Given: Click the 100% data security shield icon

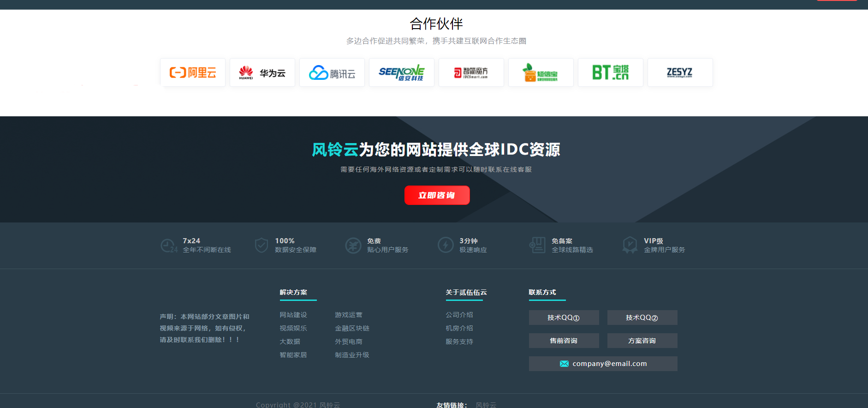Looking at the screenshot, I should tap(262, 245).
